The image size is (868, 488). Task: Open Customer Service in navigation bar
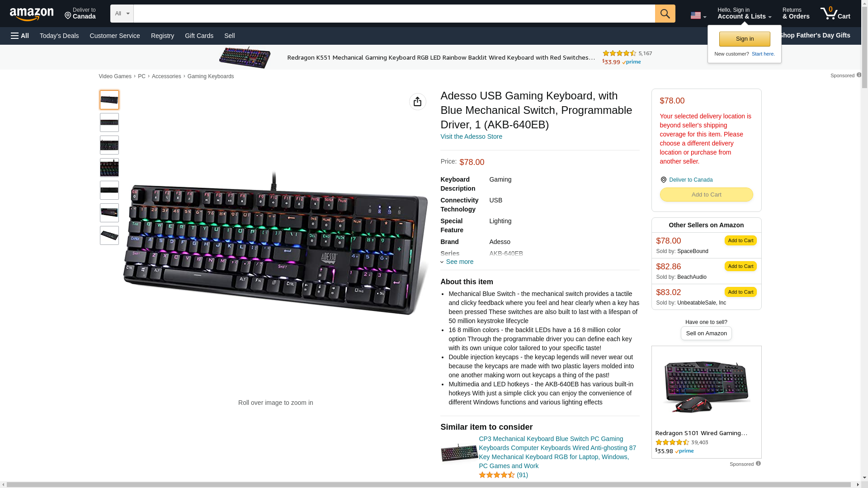point(115,36)
